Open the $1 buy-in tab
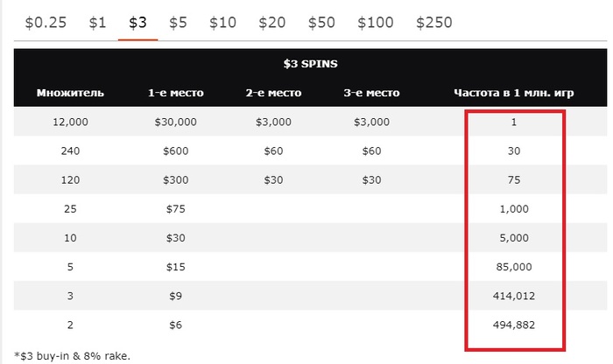The height and width of the screenshot is (364, 613). pyautogui.click(x=97, y=23)
